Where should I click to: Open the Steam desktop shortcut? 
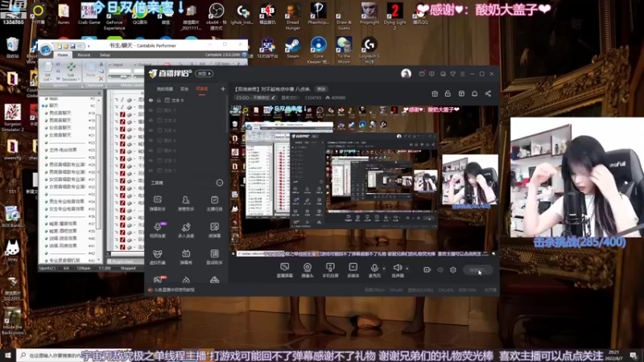(293, 47)
